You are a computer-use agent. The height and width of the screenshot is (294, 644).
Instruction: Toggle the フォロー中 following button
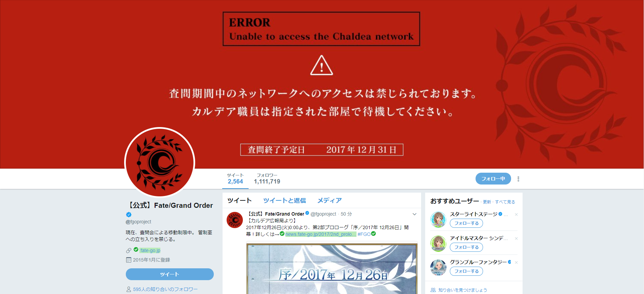tap(493, 179)
